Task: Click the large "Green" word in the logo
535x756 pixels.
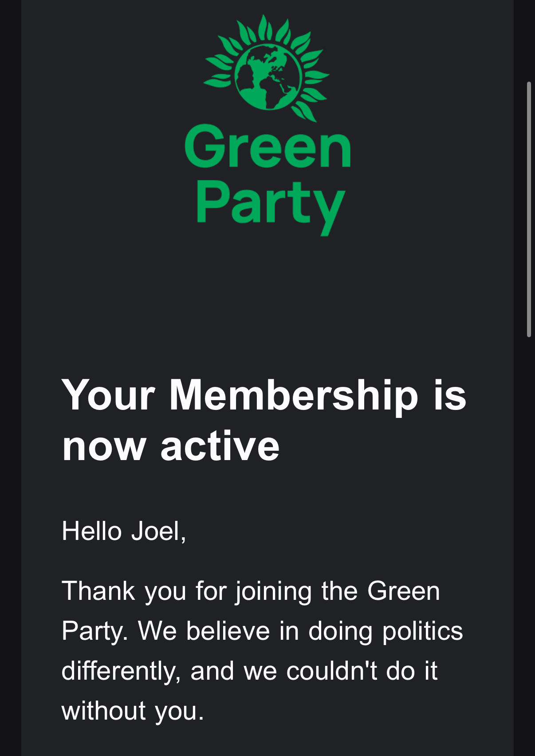Action: click(x=267, y=147)
